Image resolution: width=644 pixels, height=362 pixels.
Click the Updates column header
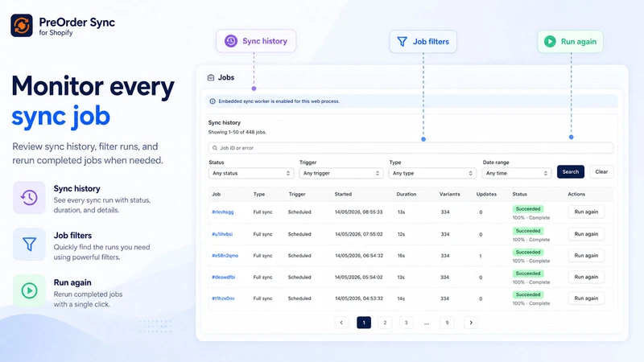tap(486, 194)
